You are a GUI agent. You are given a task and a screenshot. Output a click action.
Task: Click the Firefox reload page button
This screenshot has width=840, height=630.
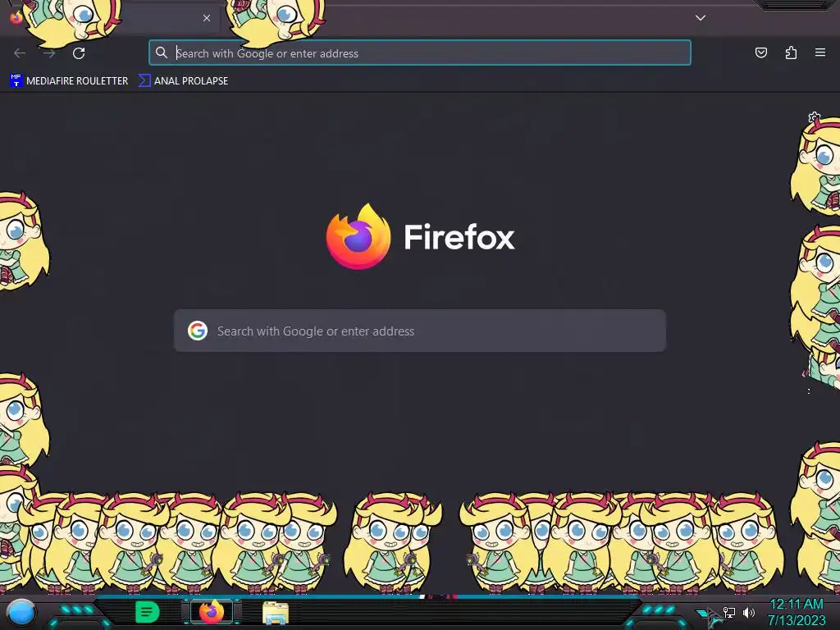(79, 53)
